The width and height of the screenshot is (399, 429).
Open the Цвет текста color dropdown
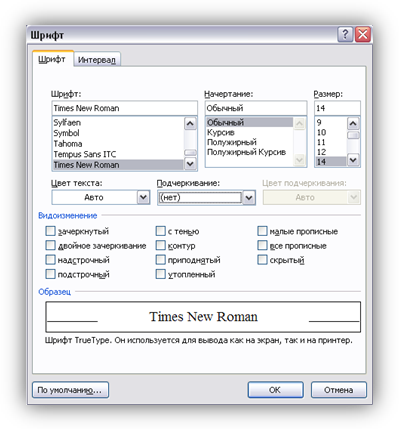tap(143, 197)
